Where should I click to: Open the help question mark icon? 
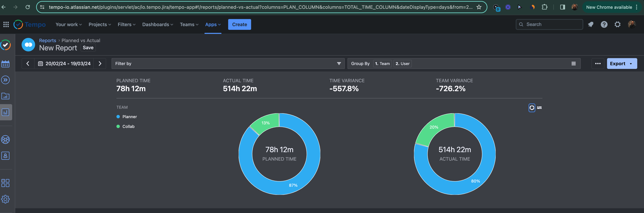[x=604, y=24]
